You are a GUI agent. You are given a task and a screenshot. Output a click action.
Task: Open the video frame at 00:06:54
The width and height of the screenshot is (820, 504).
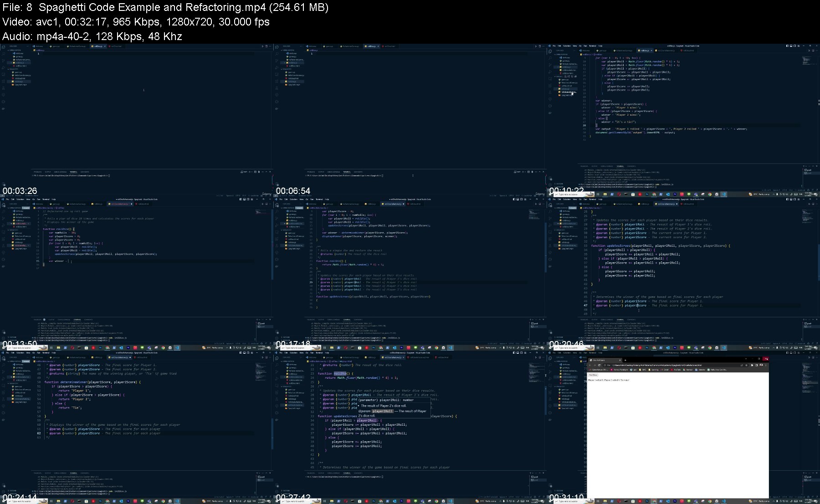(x=410, y=120)
